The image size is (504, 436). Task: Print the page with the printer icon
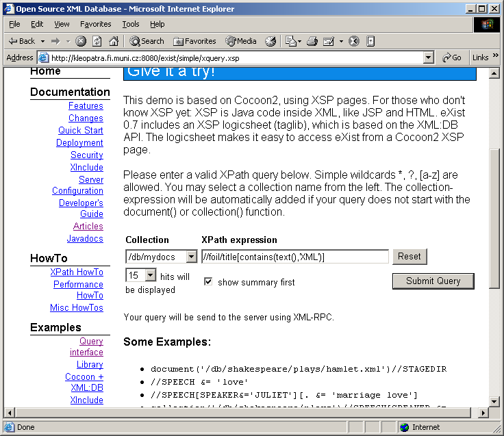(x=312, y=41)
